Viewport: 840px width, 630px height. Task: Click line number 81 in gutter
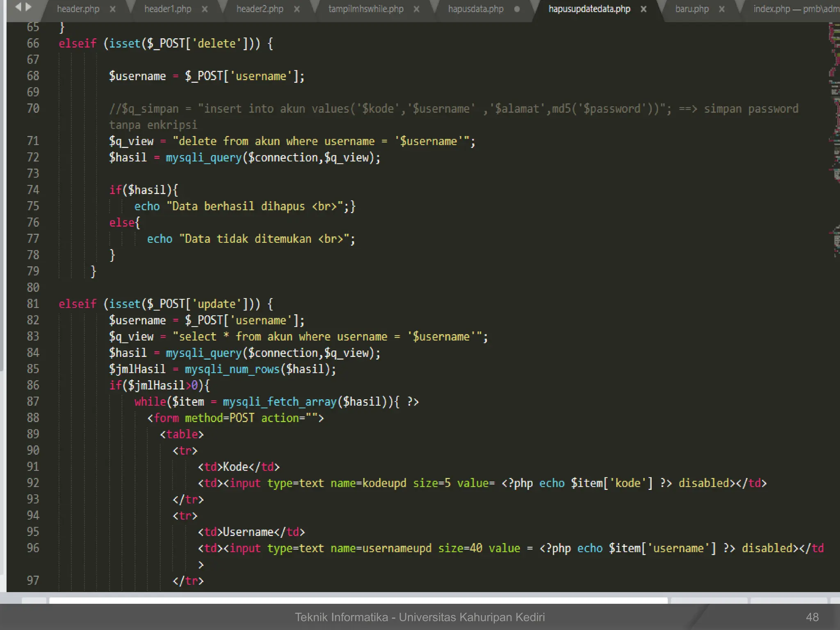pyautogui.click(x=33, y=304)
